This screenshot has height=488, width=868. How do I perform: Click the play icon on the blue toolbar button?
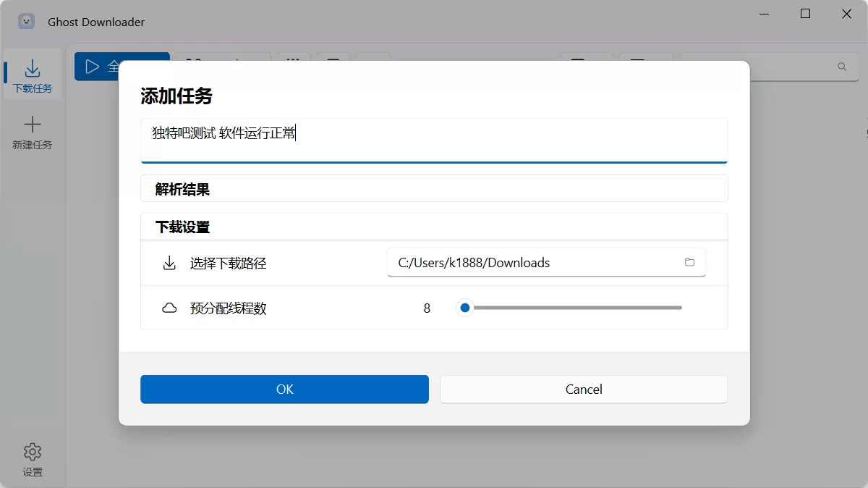tap(91, 66)
